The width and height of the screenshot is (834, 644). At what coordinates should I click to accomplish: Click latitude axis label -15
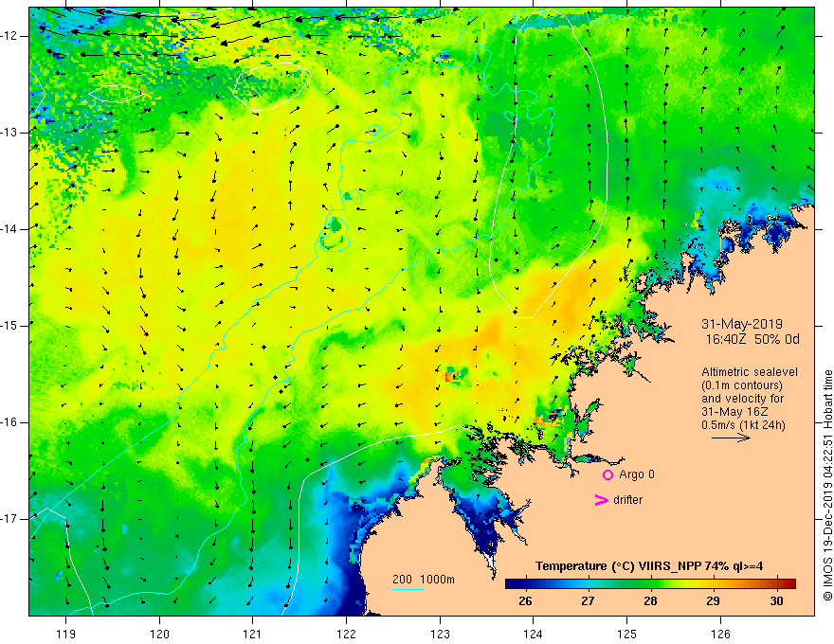tap(9, 326)
